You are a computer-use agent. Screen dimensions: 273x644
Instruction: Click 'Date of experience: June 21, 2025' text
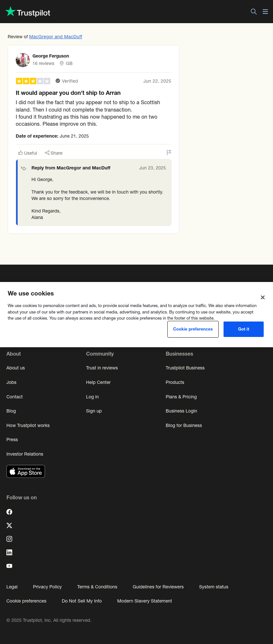pos(52,136)
